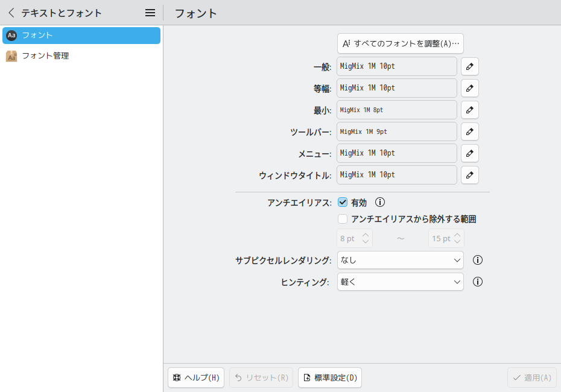
Task: Show info icon next to ヒンティング
Action: tap(478, 282)
